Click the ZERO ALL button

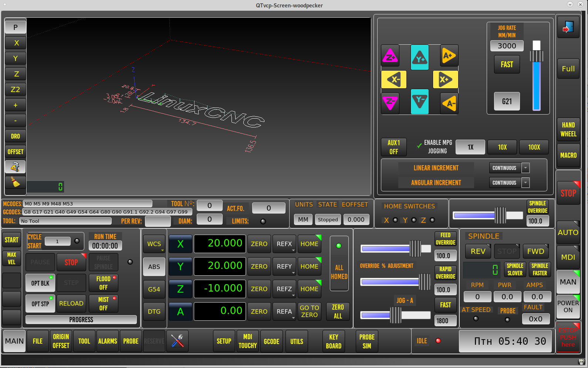[x=338, y=311]
